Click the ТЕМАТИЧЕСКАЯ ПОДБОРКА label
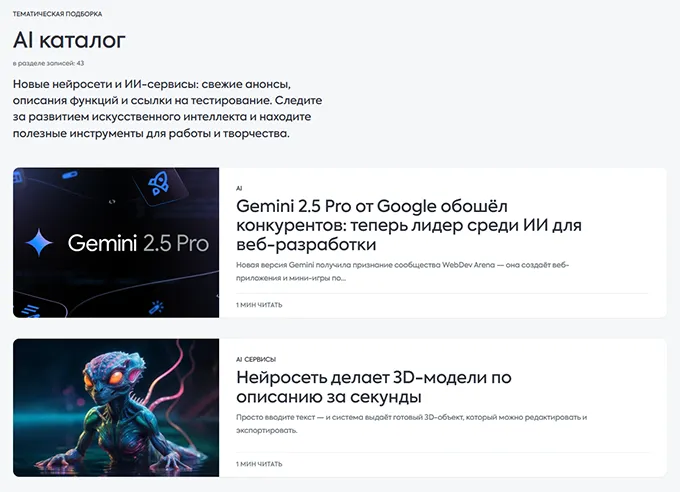This screenshot has height=492, width=680. pyautogui.click(x=57, y=14)
